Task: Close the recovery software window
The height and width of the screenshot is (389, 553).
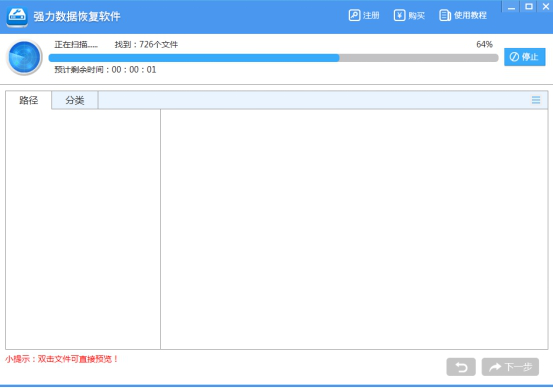Action: click(546, 7)
